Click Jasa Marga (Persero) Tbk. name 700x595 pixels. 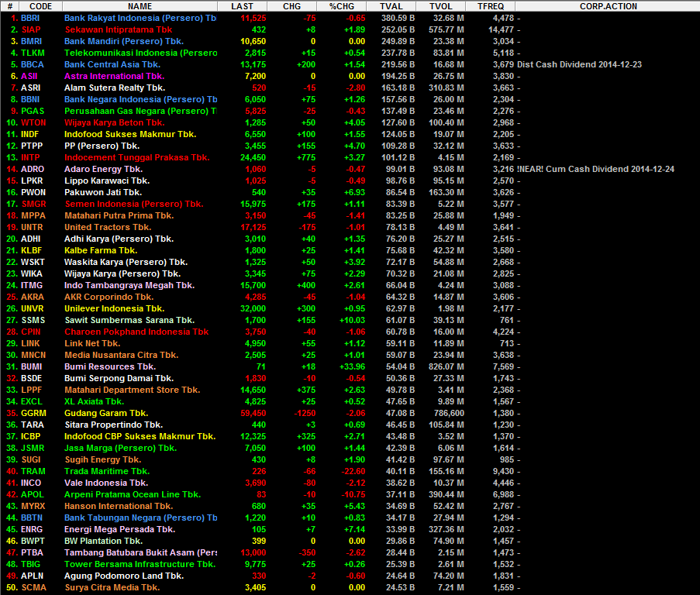pyautogui.click(x=120, y=448)
